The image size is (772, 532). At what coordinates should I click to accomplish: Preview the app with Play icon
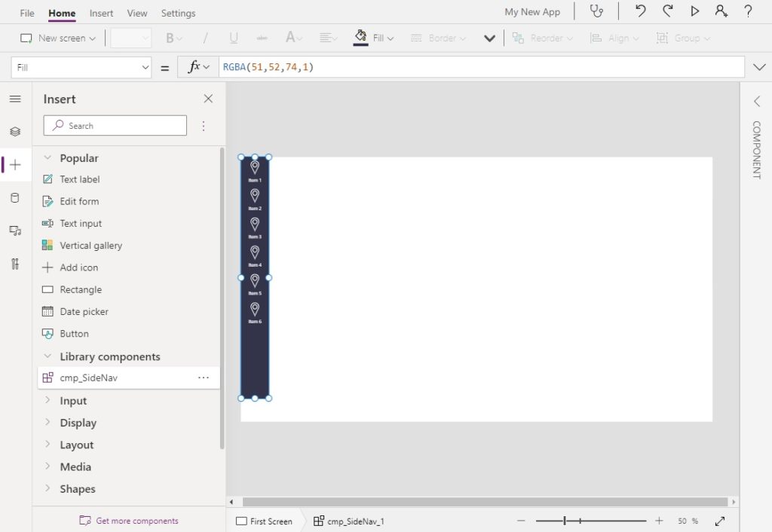pyautogui.click(x=694, y=11)
